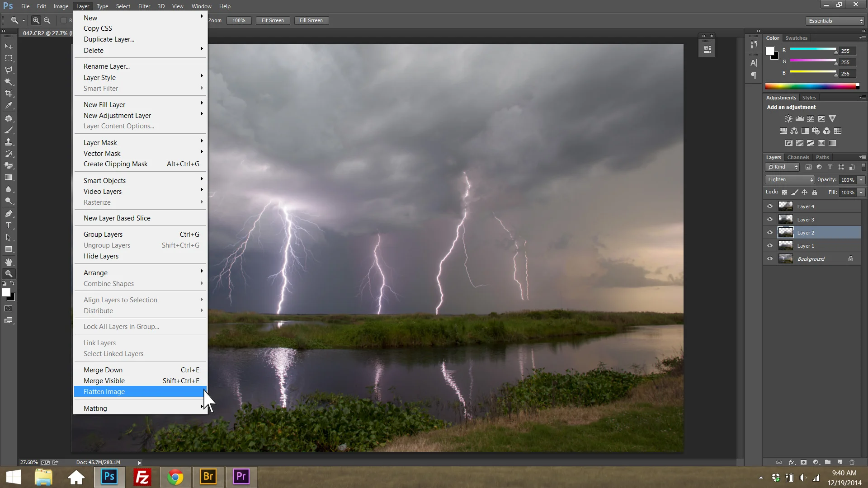This screenshot has height=488, width=868.
Task: Hide Layer 1 using its eye icon
Action: pos(770,246)
